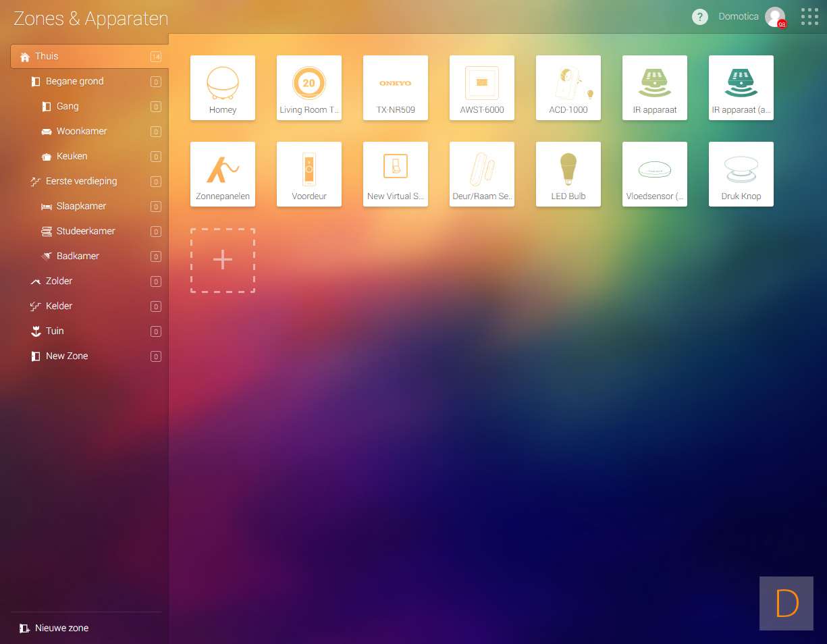827x644 pixels.
Task: Click the Nieuwe zone button
Action: pyautogui.click(x=61, y=628)
